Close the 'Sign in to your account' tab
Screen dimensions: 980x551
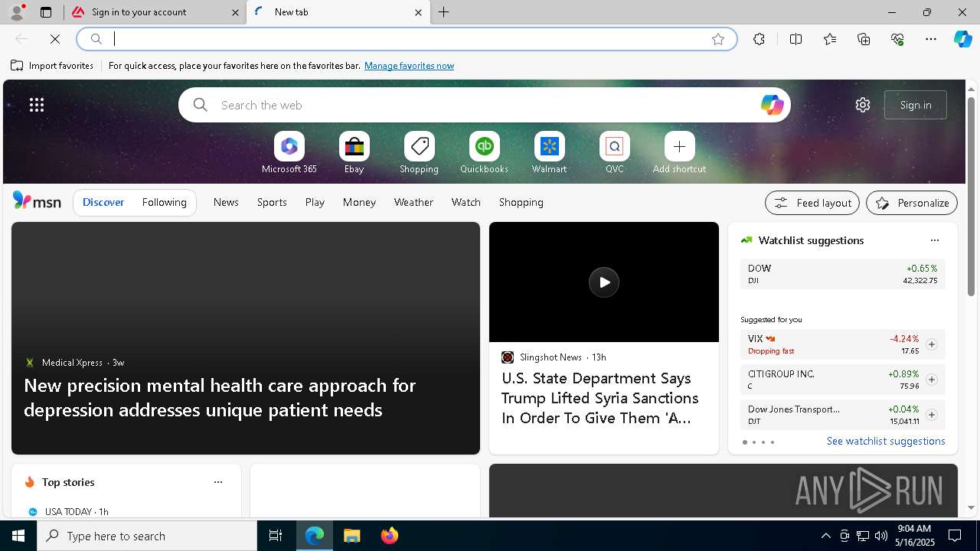click(x=236, y=12)
